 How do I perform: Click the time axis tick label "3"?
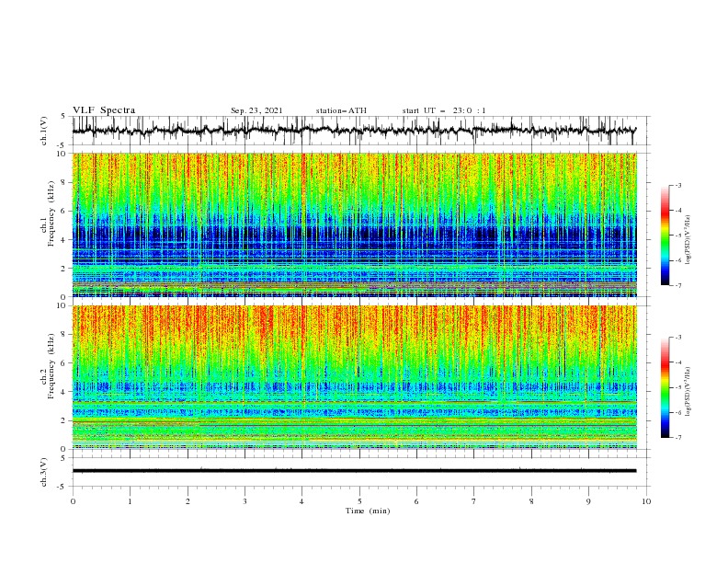[x=245, y=501]
